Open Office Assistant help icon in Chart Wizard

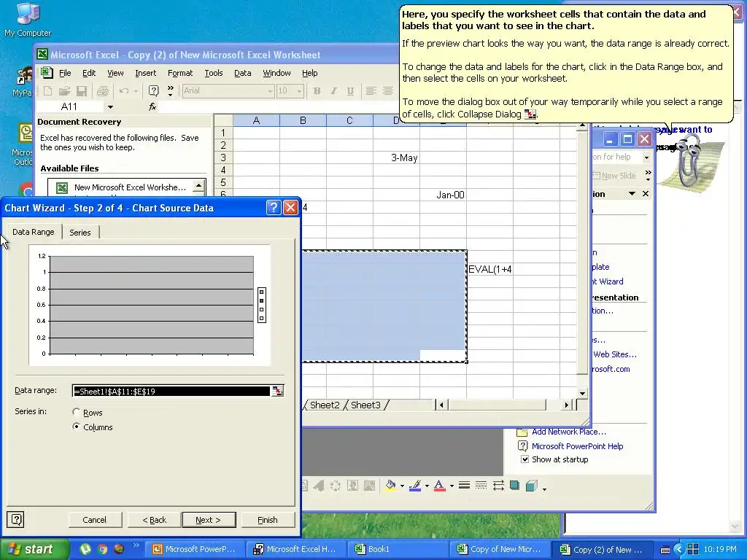[x=16, y=519]
